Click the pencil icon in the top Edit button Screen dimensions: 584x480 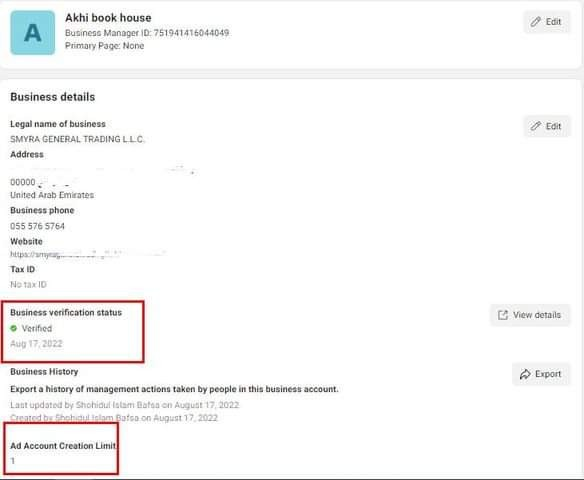pyautogui.click(x=535, y=22)
